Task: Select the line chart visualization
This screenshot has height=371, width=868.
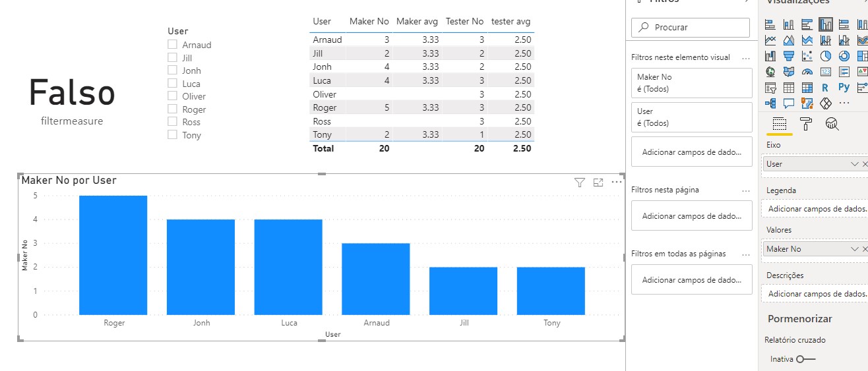Action: click(770, 40)
